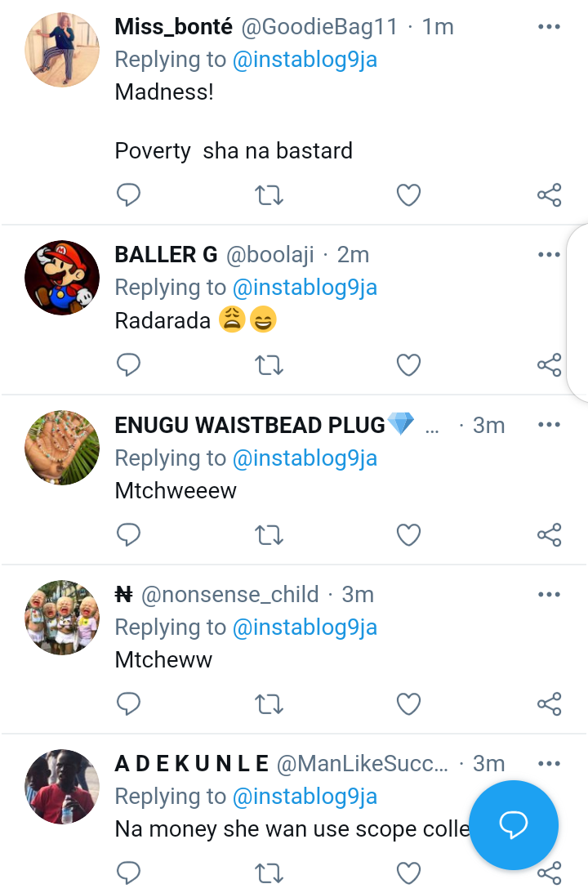Viewport: 588px width, 893px height.
Task: Share the Mtcheww reply by nonsense_child
Action: [550, 704]
